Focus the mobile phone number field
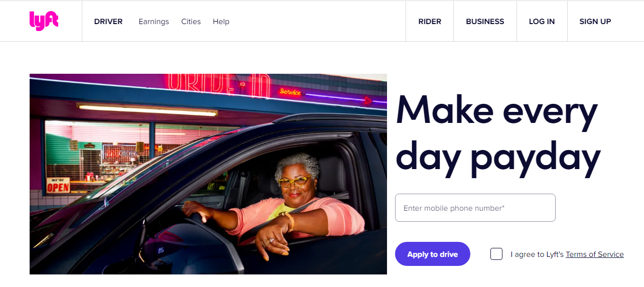This screenshot has width=644, height=287. tap(475, 208)
